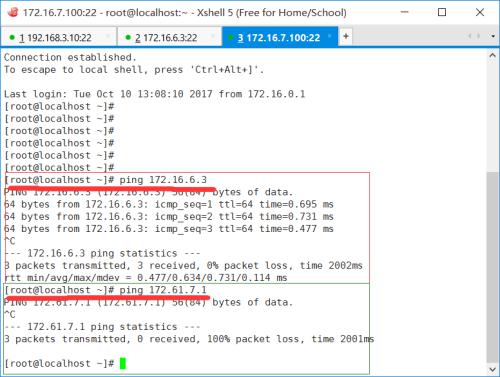
Task: Click the 'rtt min/avg/max/mdev' line
Action: pyautogui.click(x=146, y=278)
